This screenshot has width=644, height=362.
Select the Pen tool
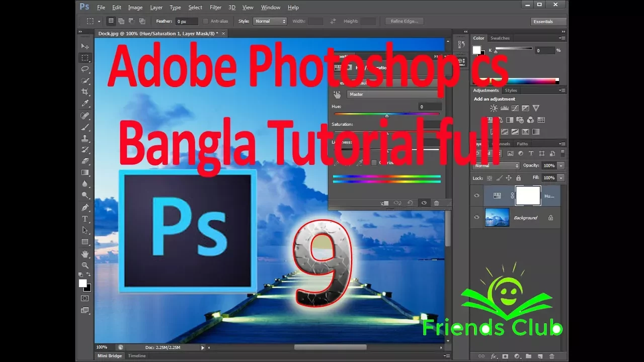pyautogui.click(x=85, y=207)
